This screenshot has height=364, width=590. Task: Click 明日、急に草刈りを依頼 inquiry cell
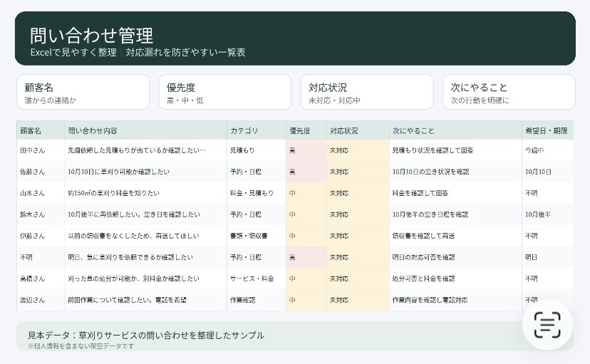pos(145,258)
